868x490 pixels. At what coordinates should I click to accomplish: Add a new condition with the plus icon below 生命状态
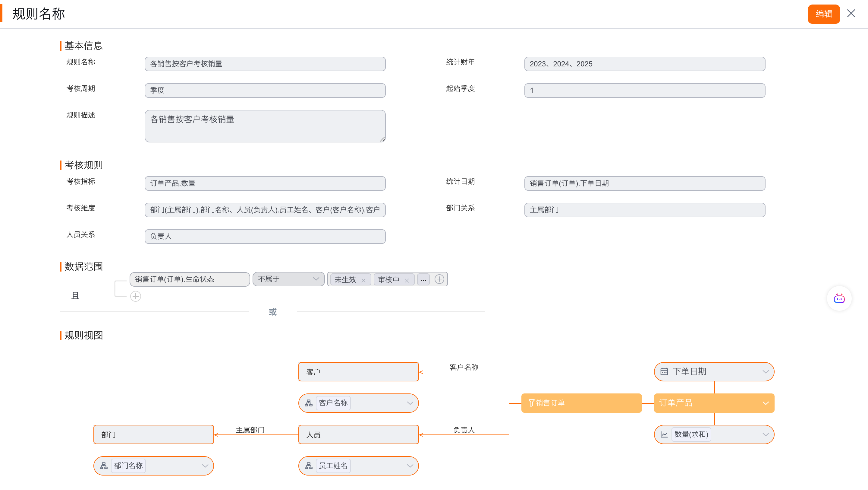click(x=135, y=296)
